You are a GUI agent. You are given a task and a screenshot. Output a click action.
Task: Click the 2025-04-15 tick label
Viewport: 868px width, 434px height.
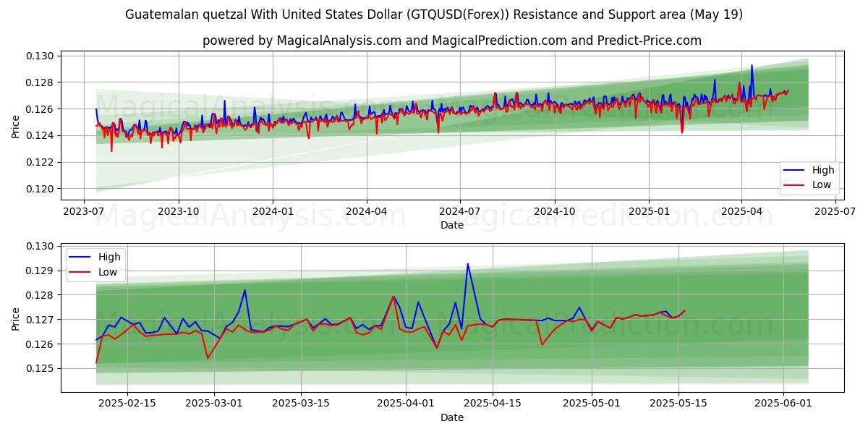click(x=493, y=403)
